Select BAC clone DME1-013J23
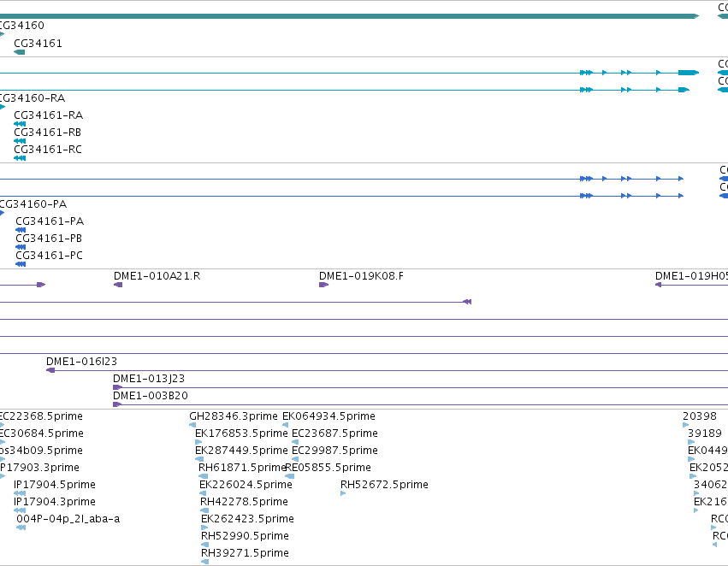 tap(149, 379)
